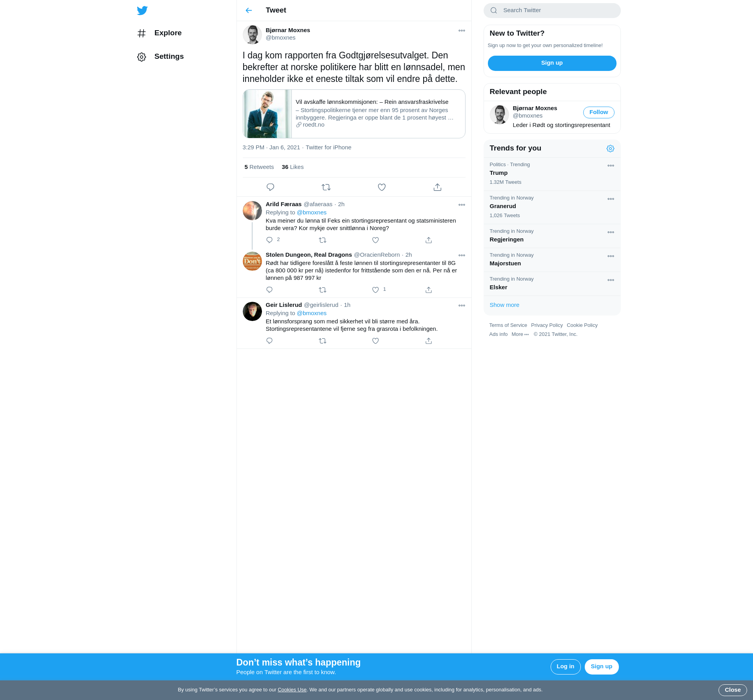View the 36 Likes list
This screenshot has height=700, width=753.
point(293,167)
